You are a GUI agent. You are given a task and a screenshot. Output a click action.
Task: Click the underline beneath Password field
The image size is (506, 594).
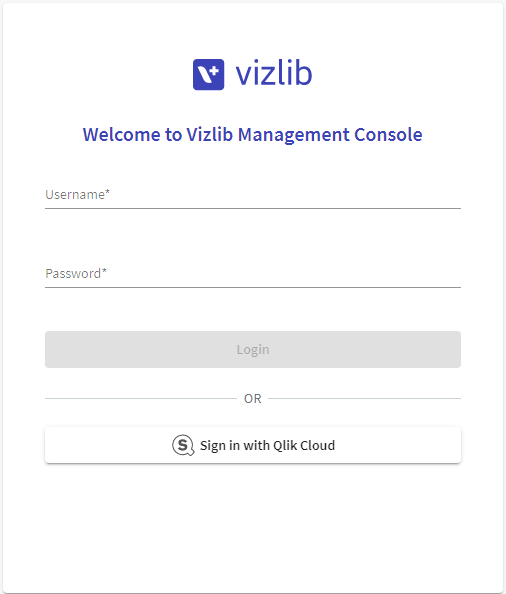pyautogui.click(x=253, y=288)
